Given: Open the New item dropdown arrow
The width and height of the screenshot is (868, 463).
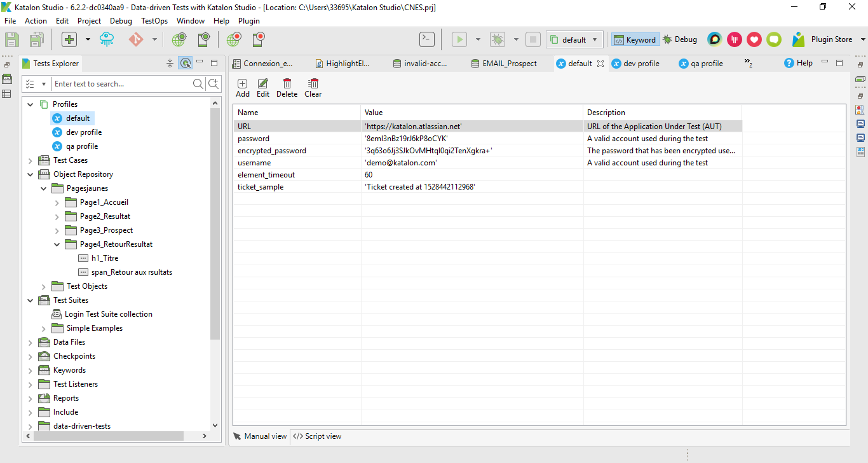Looking at the screenshot, I should click(88, 39).
